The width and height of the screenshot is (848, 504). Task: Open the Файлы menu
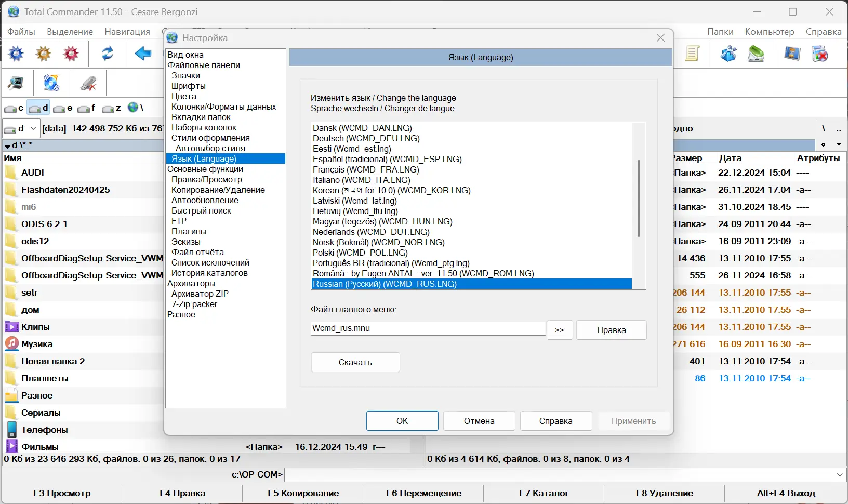pos(20,31)
